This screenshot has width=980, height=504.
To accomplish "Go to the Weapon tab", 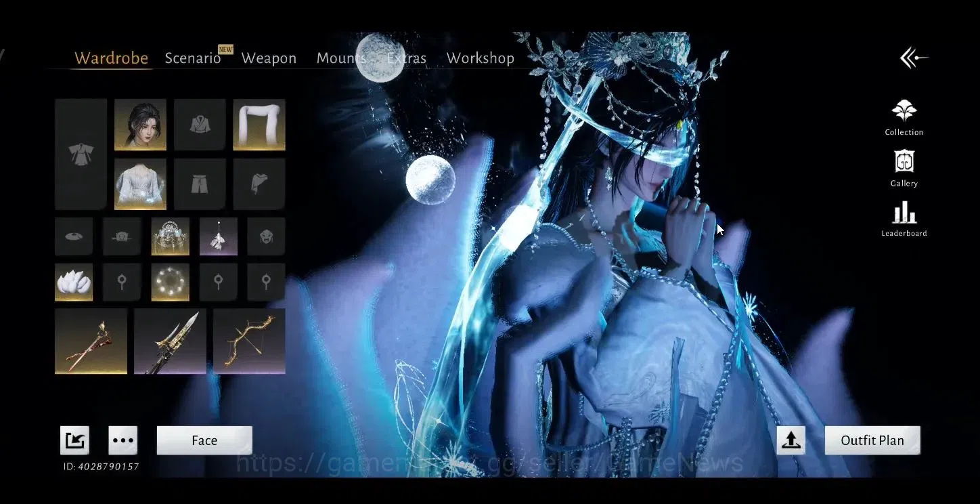I will pos(269,58).
